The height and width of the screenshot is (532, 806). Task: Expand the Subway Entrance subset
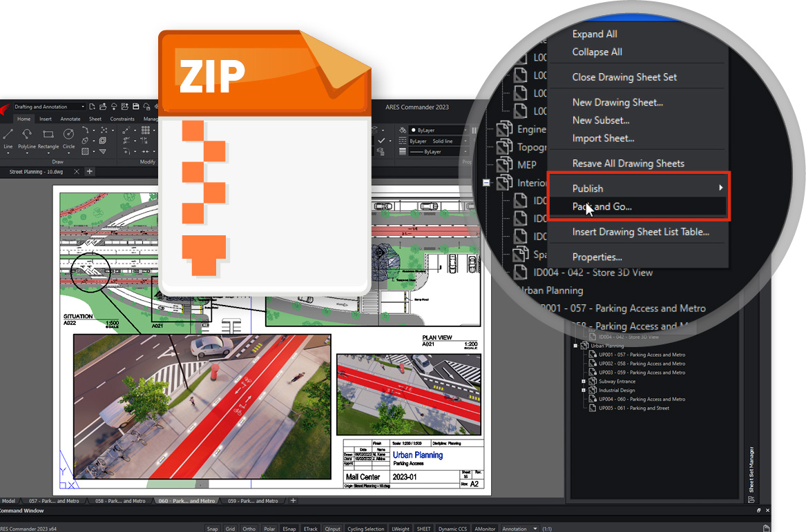(x=584, y=382)
